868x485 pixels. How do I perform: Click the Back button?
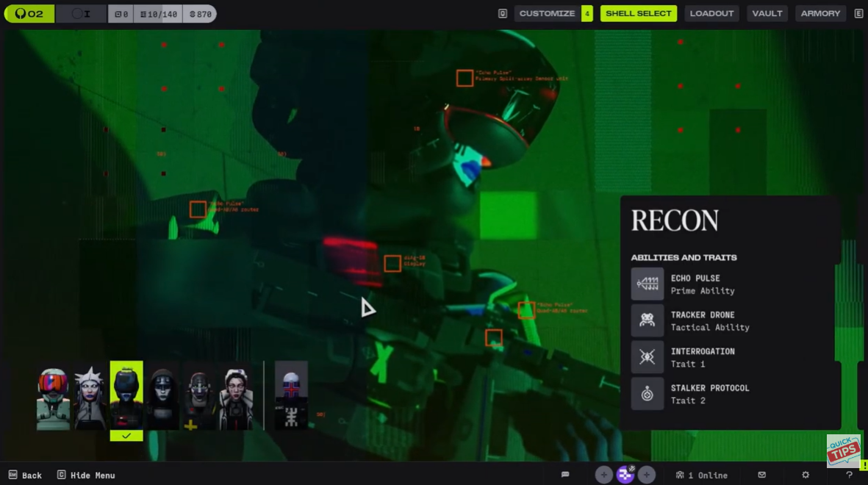26,475
